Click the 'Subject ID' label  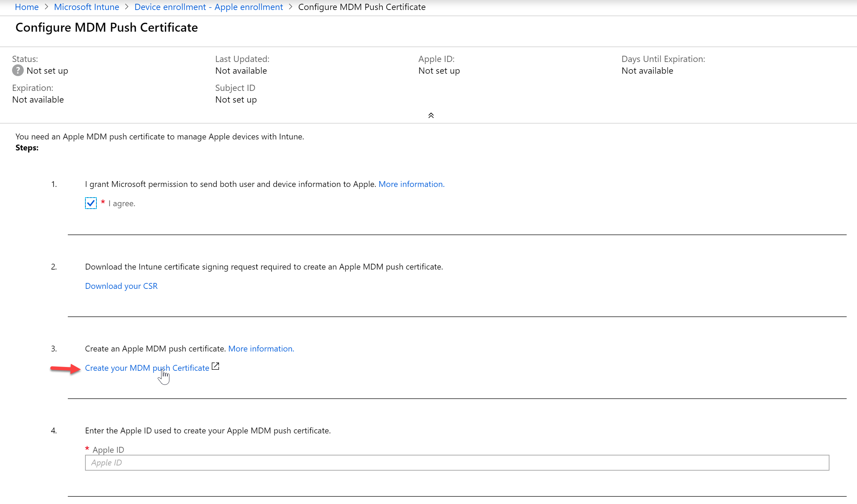[x=235, y=88]
